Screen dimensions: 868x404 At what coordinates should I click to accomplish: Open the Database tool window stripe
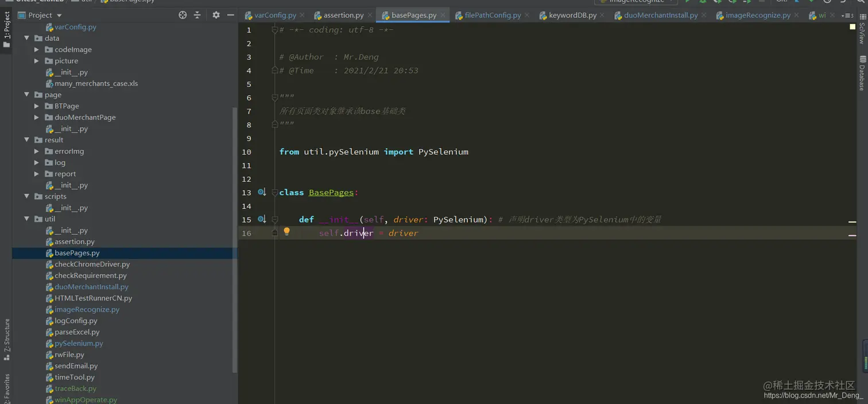click(862, 73)
